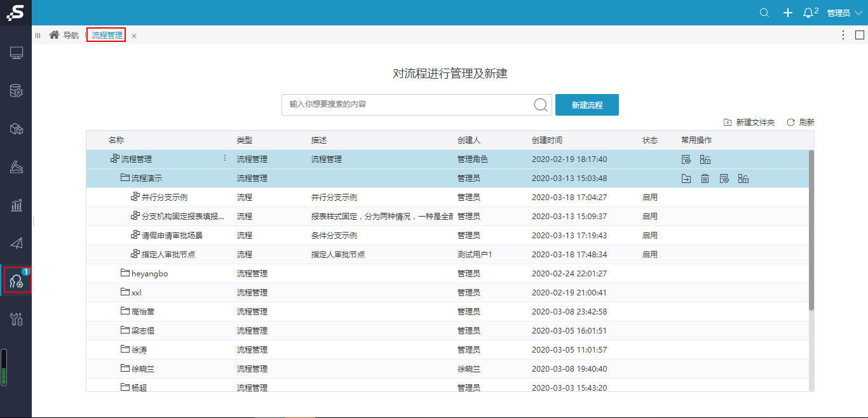Click the magnifier in the process search box
The image size is (868, 418).
click(x=541, y=105)
